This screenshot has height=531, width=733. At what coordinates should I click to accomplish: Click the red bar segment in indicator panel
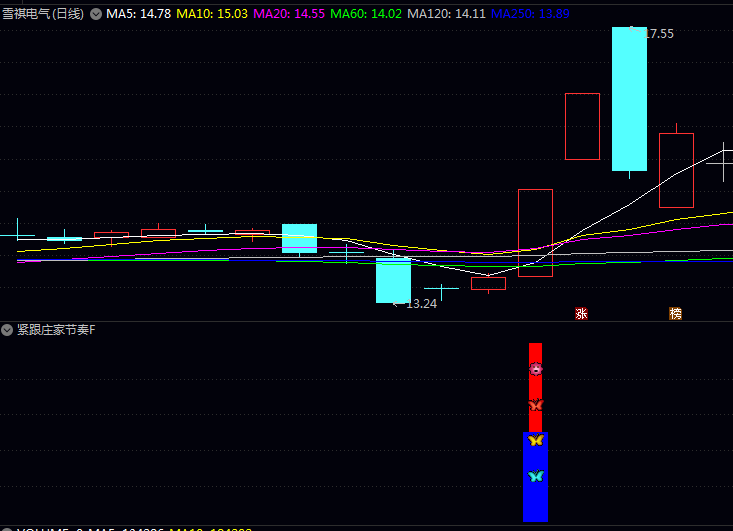tap(536, 387)
